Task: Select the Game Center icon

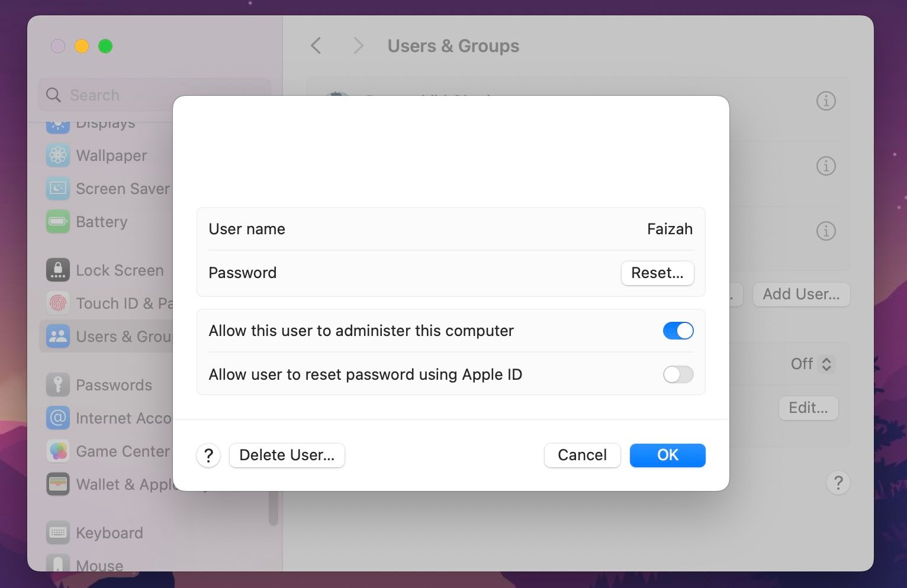Action: pyautogui.click(x=57, y=451)
